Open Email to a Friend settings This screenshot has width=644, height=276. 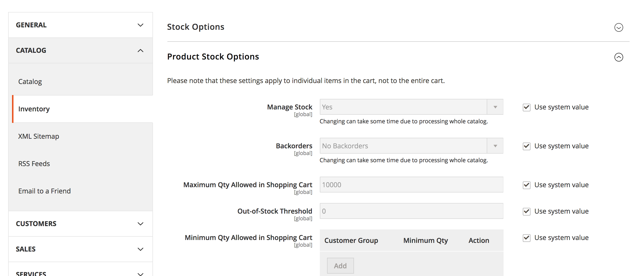point(44,191)
